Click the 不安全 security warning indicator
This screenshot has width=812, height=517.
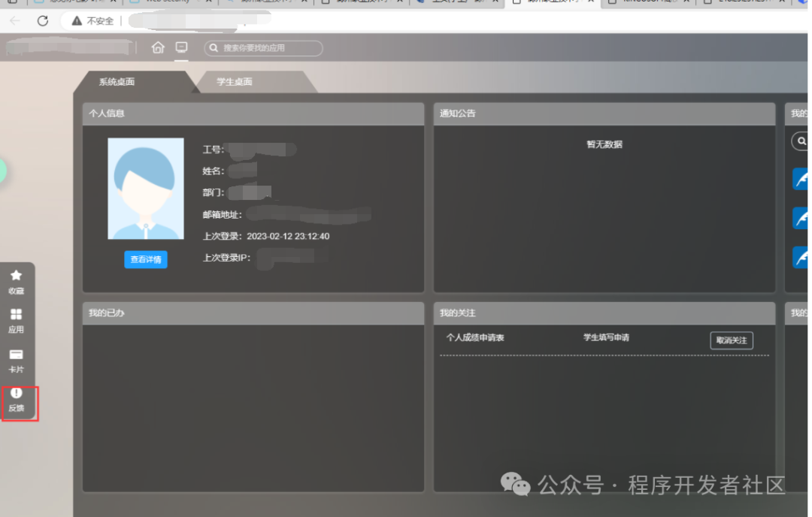[x=93, y=21]
